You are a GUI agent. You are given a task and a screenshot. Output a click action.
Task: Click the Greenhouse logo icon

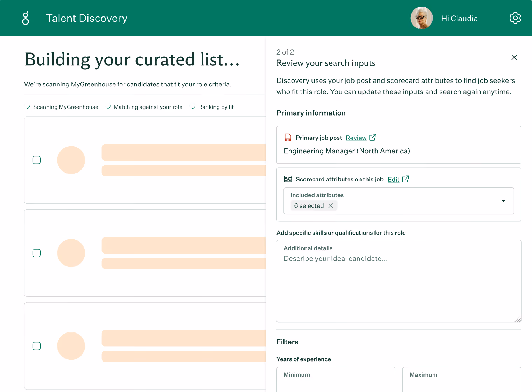pos(26,18)
